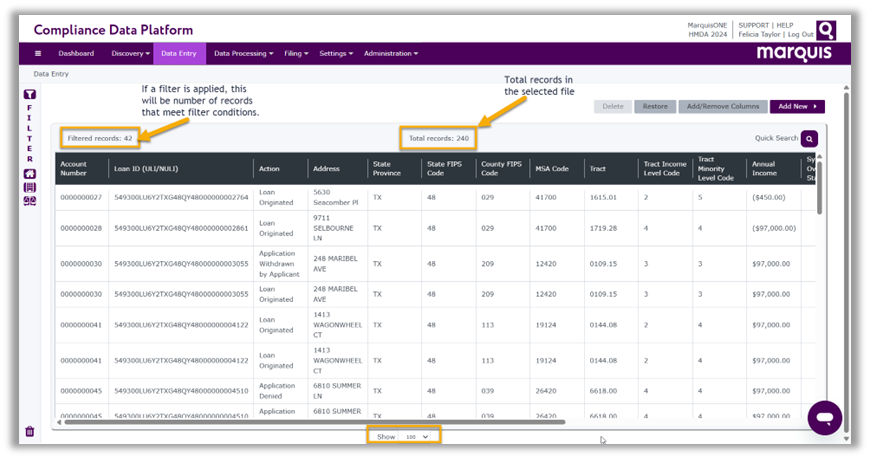Click the binoculars icon in the left sidebar
This screenshot has width=870, height=459.
[x=29, y=201]
